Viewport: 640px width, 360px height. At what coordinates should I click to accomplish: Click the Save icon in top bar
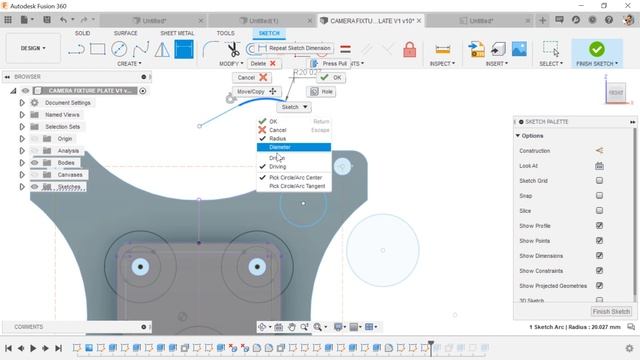click(47, 20)
